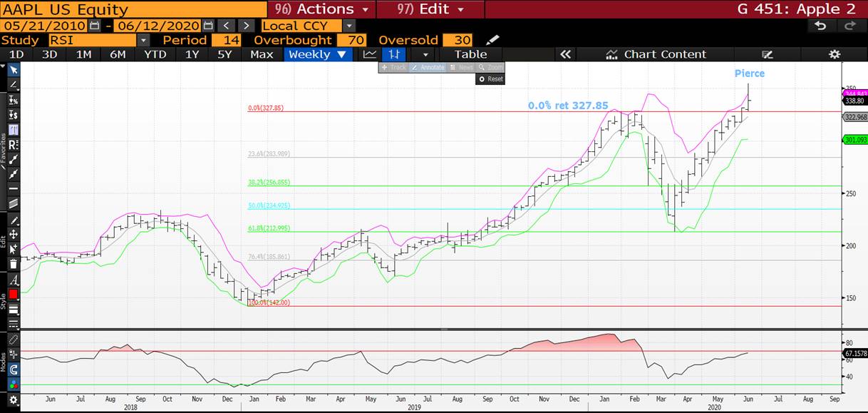Select the 1Y range tab
Viewport: 868px width, 413px height.
[192, 54]
